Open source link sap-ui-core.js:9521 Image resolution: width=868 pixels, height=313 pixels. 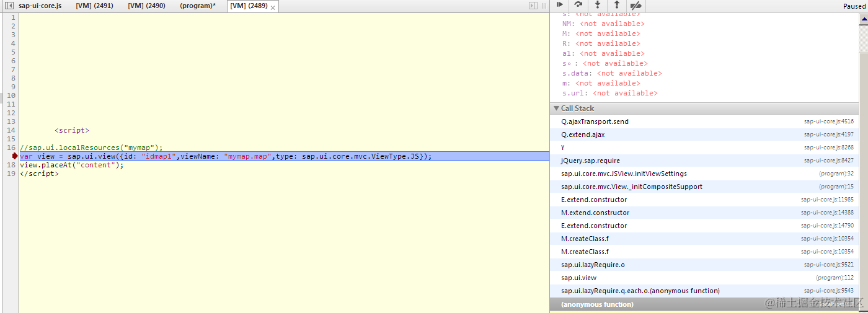click(829, 265)
